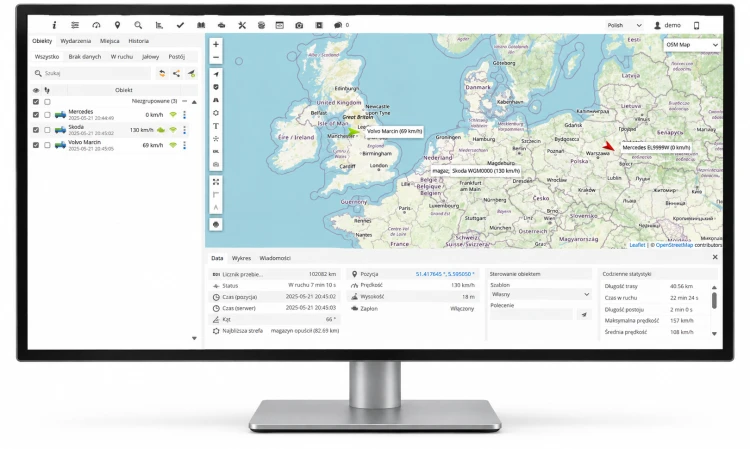The width and height of the screenshot is (750, 449).
Task: Click the send command paper-plane button in Polecenie
Action: pos(584,315)
